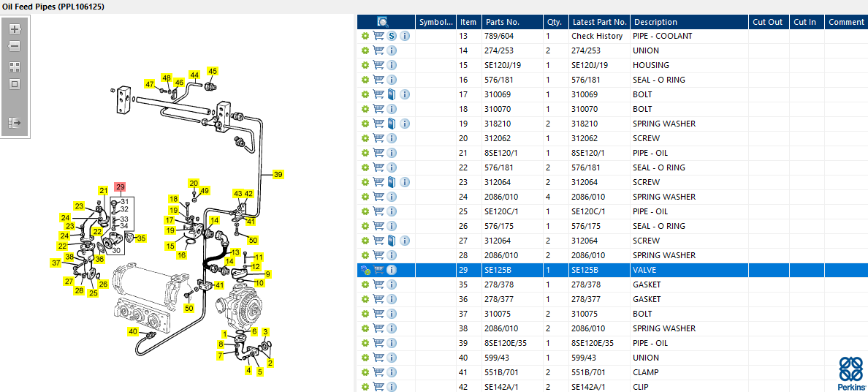Image resolution: width=868 pixels, height=392 pixels.
Task: Click callout 44 on the diagram
Action: click(194, 75)
